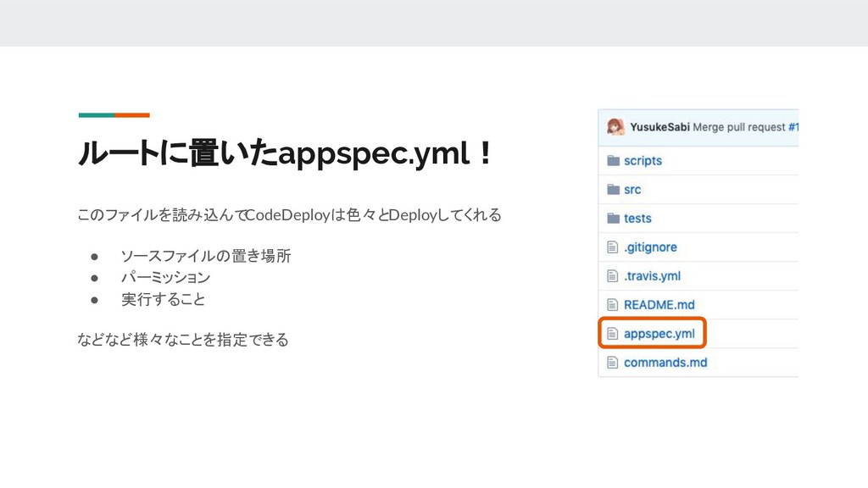The width and height of the screenshot is (868, 488).
Task: Click the bullet パーミッション
Action: [x=166, y=277]
